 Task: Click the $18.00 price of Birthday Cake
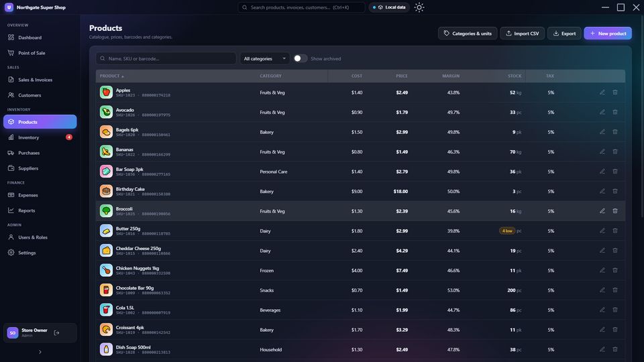click(x=400, y=191)
